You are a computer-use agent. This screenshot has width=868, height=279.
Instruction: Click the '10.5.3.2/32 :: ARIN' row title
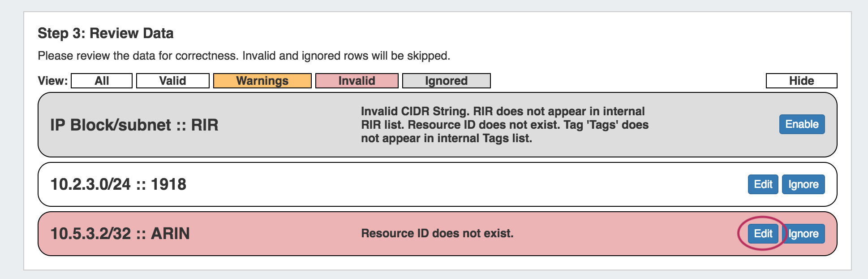click(120, 234)
